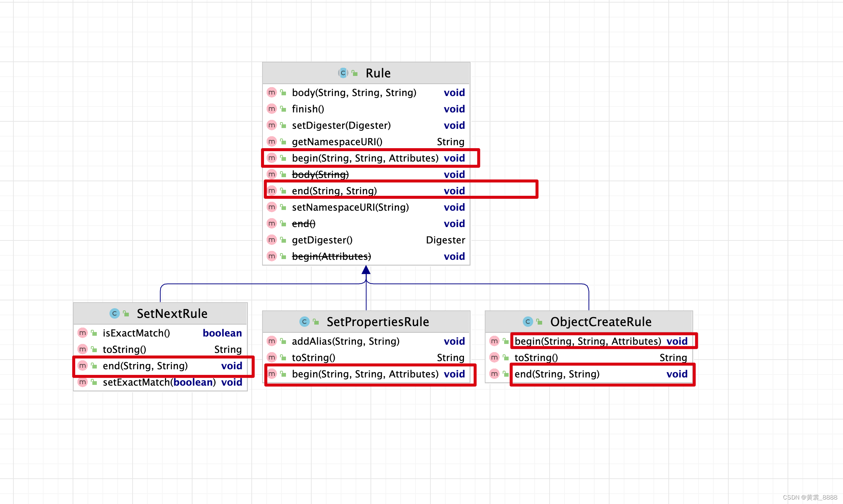Click the method icon next to setExactMatch(boolean)
The width and height of the screenshot is (843, 504).
pyautogui.click(x=83, y=382)
